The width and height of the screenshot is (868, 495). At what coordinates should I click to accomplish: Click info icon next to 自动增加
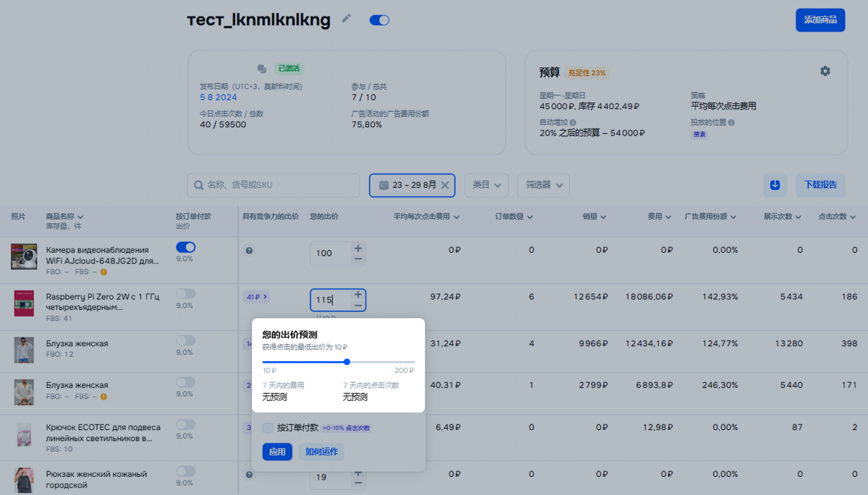pyautogui.click(x=573, y=123)
